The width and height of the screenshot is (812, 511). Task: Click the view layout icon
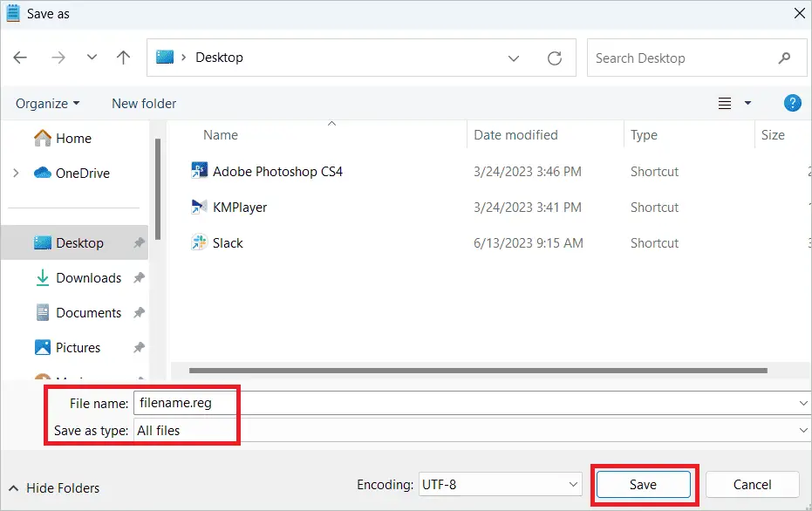(x=725, y=104)
